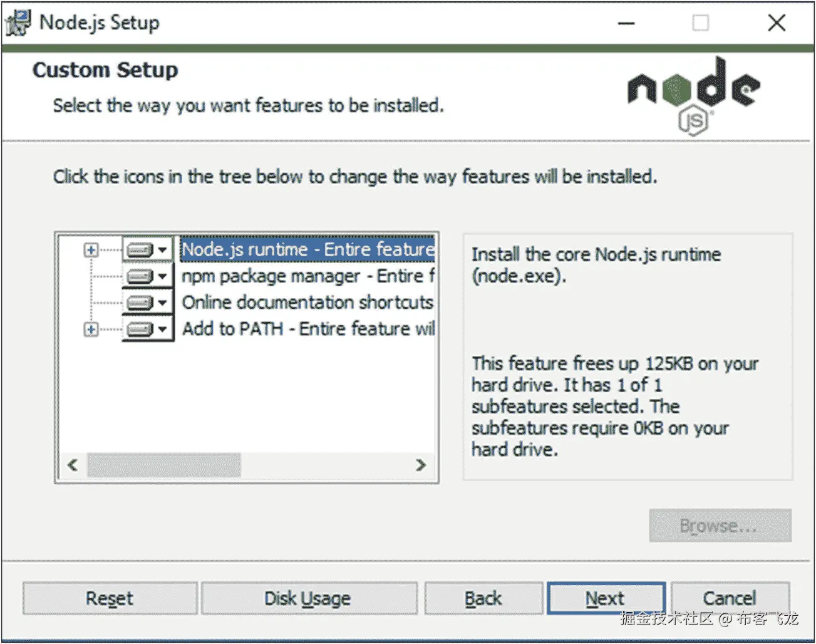Click the feature tree's horizontal scrollbar thumb

[x=163, y=465]
